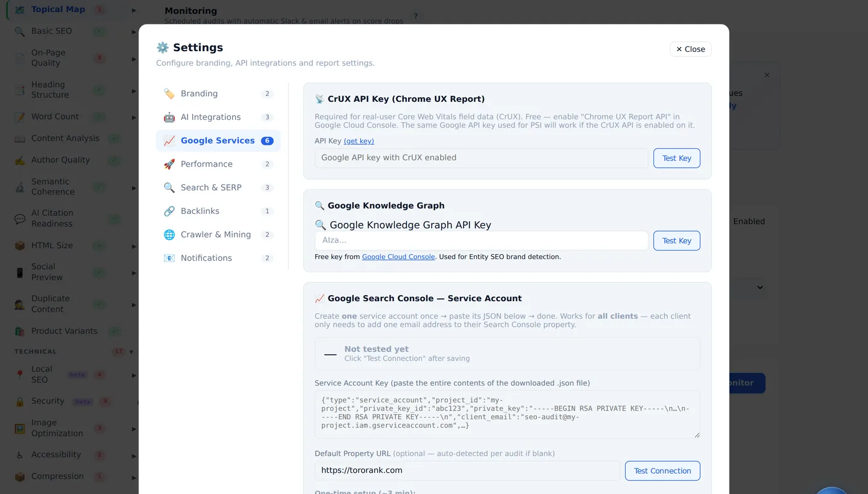Click the Local SEO pin icon
The height and width of the screenshot is (494, 868).
(20, 375)
